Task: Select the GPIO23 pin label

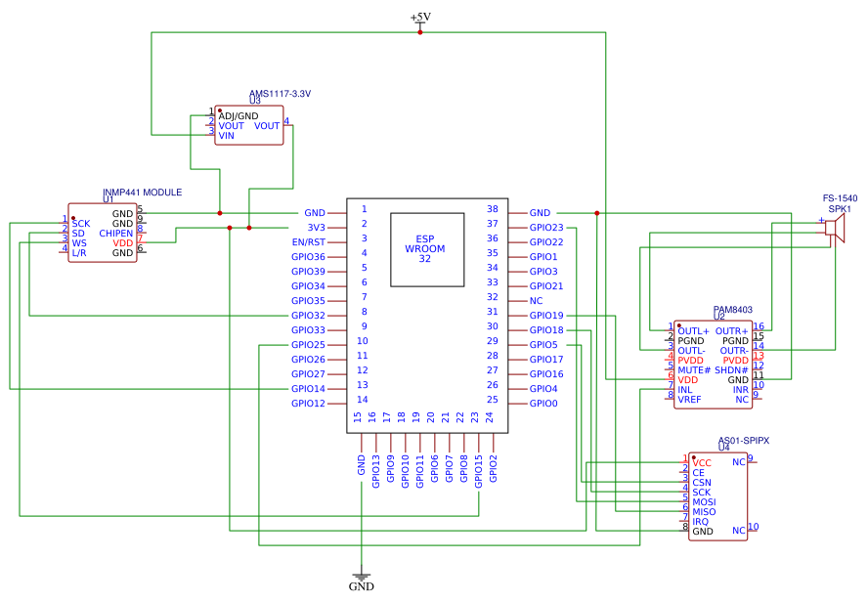Action: [x=546, y=228]
